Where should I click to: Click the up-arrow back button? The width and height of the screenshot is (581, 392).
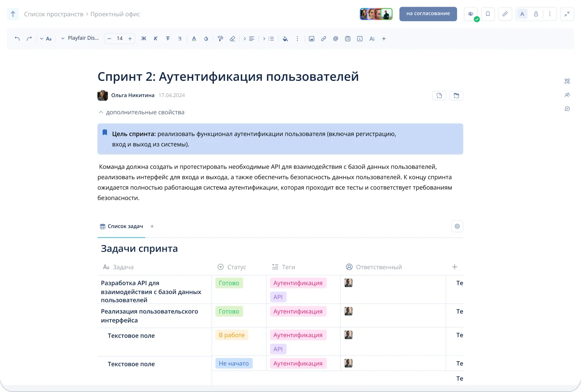pos(13,14)
